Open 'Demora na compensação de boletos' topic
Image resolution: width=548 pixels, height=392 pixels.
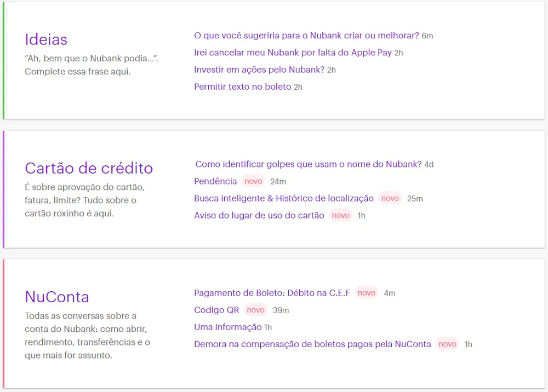pyautogui.click(x=312, y=344)
